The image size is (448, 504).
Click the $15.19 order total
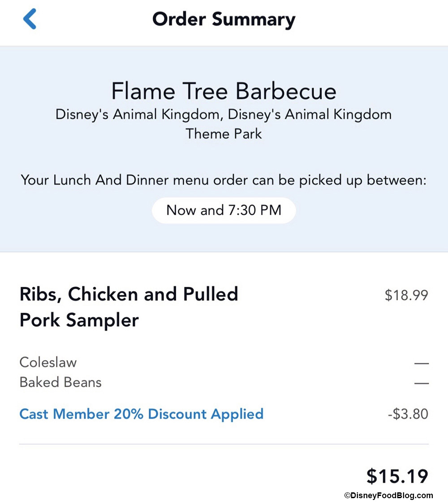click(x=397, y=476)
